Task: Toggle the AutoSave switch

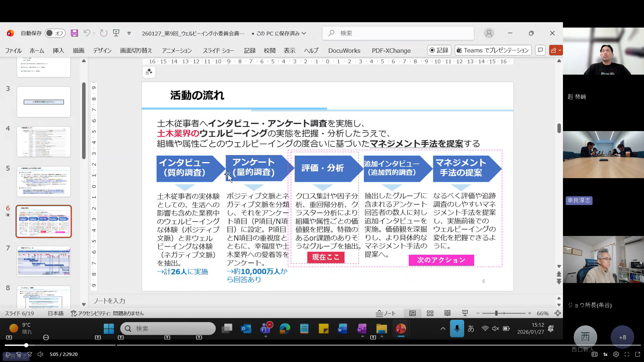Action: (x=55, y=33)
